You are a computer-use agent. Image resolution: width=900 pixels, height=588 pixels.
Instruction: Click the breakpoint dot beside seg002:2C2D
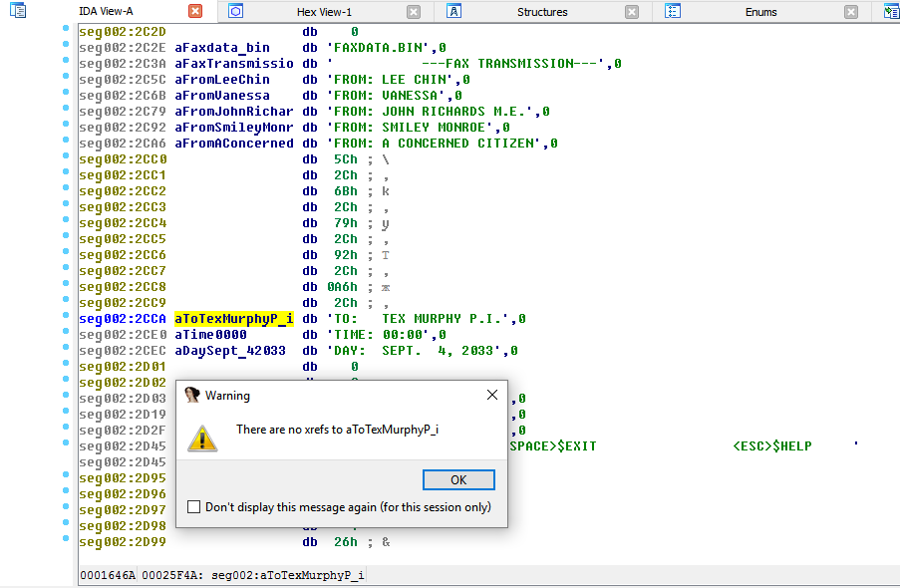point(66,28)
